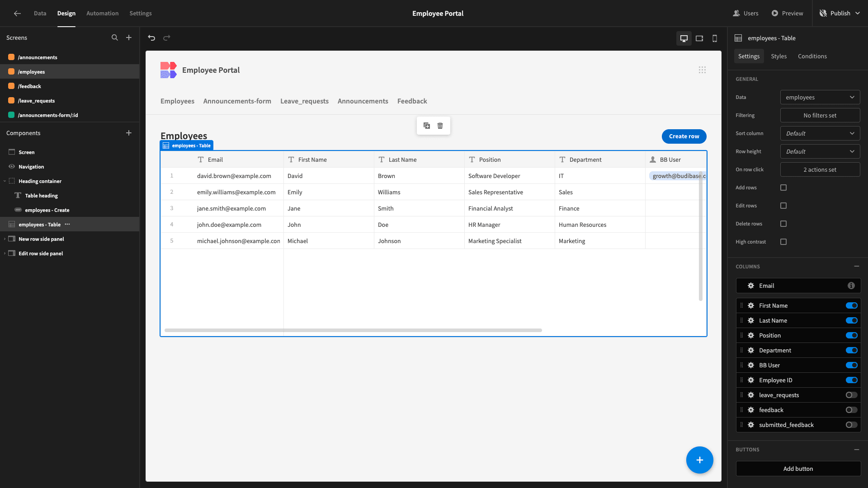Add new component via plus icon
Screen dimensions: 868x488
tap(129, 133)
